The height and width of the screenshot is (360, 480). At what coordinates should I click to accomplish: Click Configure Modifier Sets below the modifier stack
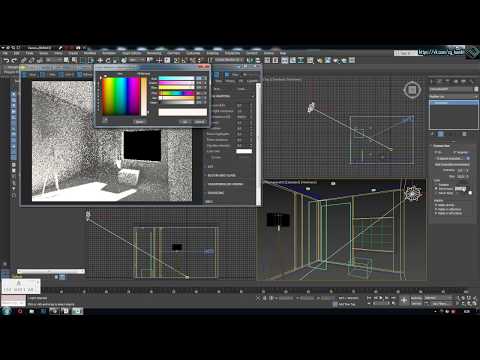point(464,134)
